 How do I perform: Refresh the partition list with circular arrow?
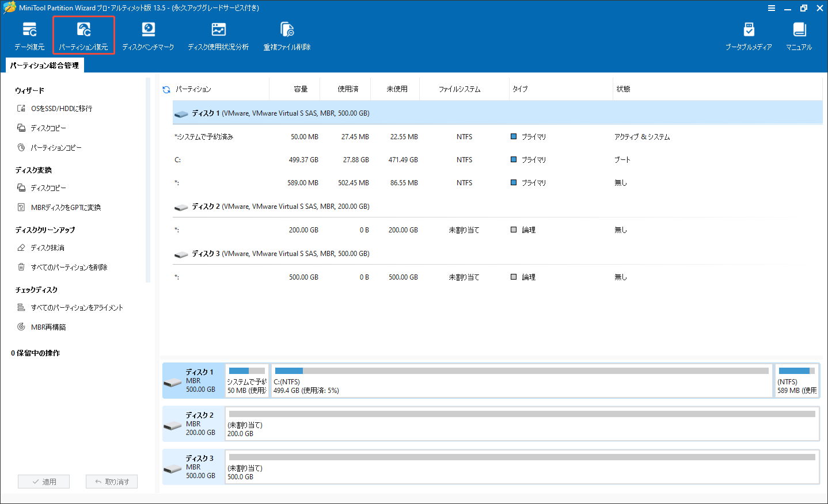(166, 89)
